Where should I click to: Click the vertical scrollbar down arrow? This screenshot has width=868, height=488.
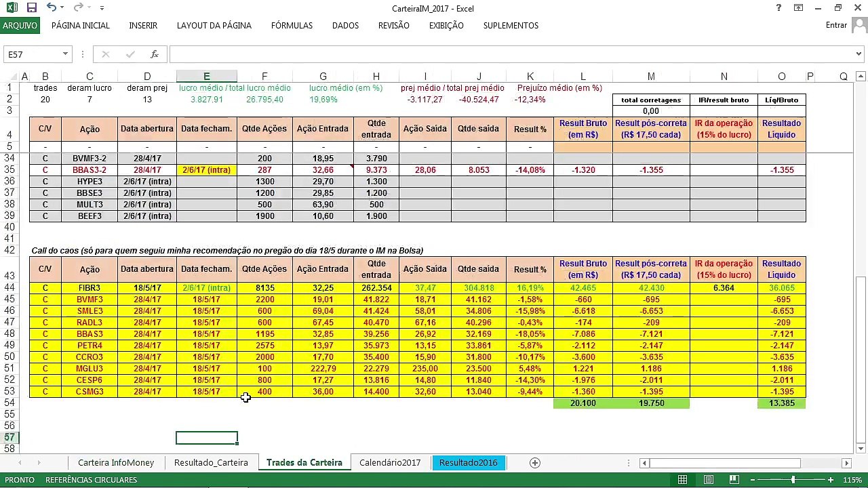pyautogui.click(x=861, y=448)
